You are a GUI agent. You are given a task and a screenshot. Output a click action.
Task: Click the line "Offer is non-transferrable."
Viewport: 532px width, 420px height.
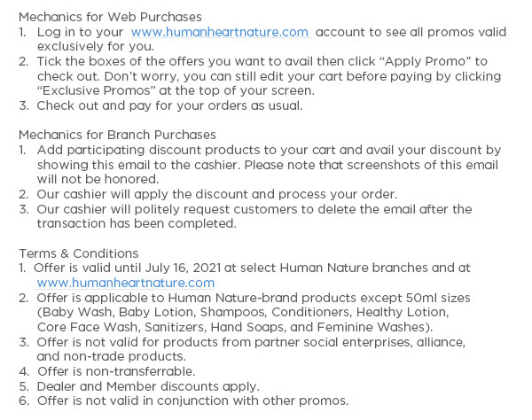(116, 371)
